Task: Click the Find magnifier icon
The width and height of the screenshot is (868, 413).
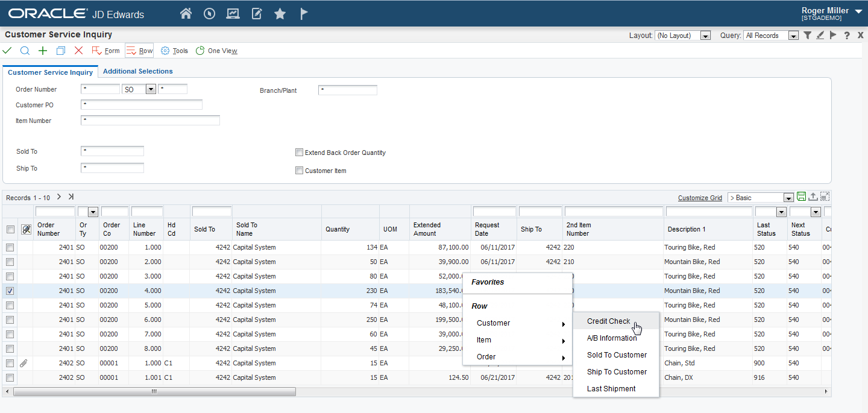Action: pyautogui.click(x=25, y=51)
